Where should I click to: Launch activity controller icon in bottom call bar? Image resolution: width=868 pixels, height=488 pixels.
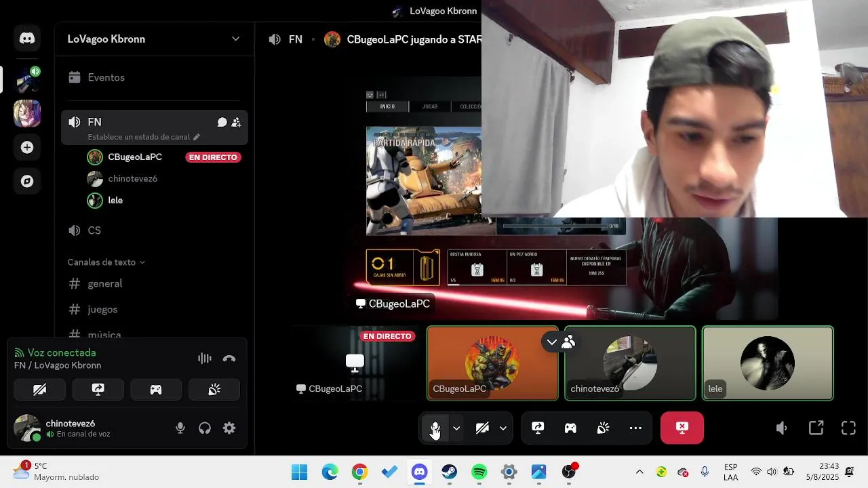[570, 428]
